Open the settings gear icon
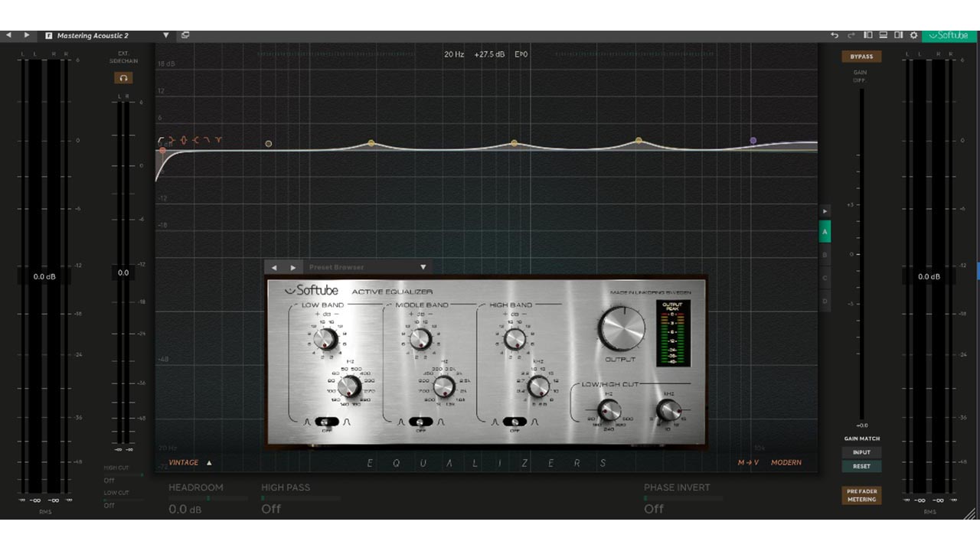 click(x=913, y=35)
